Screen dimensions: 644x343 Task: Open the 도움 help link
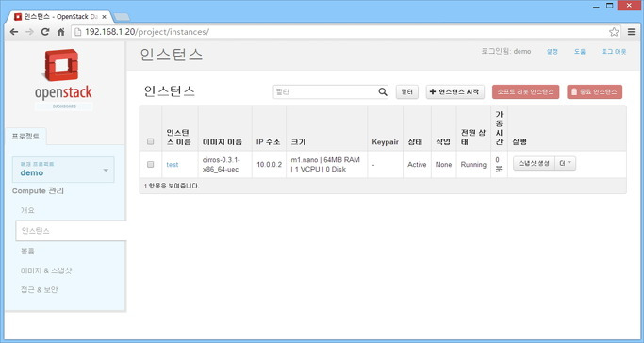580,52
